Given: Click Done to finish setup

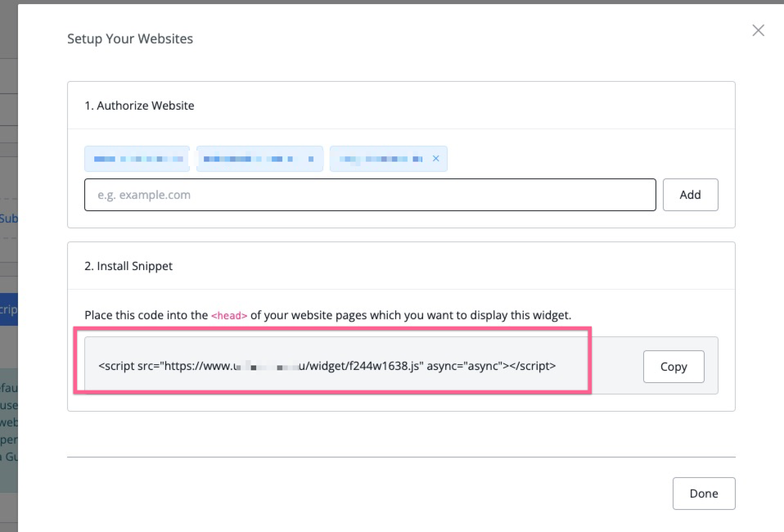Looking at the screenshot, I should pyautogui.click(x=703, y=494).
